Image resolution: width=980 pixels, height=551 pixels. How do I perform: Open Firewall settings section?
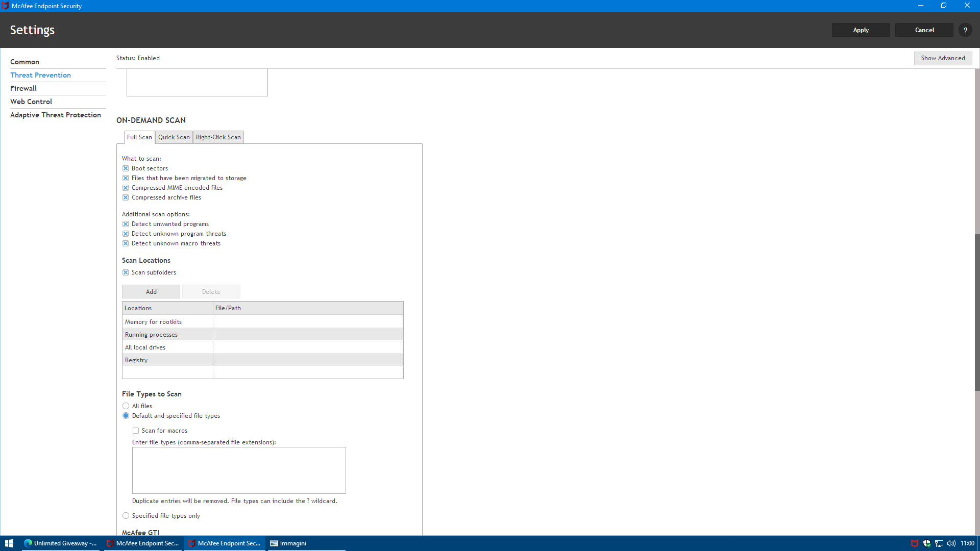tap(23, 88)
